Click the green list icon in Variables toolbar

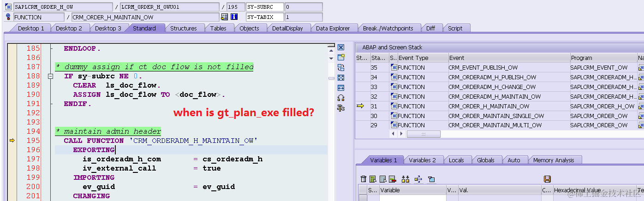coord(373,179)
